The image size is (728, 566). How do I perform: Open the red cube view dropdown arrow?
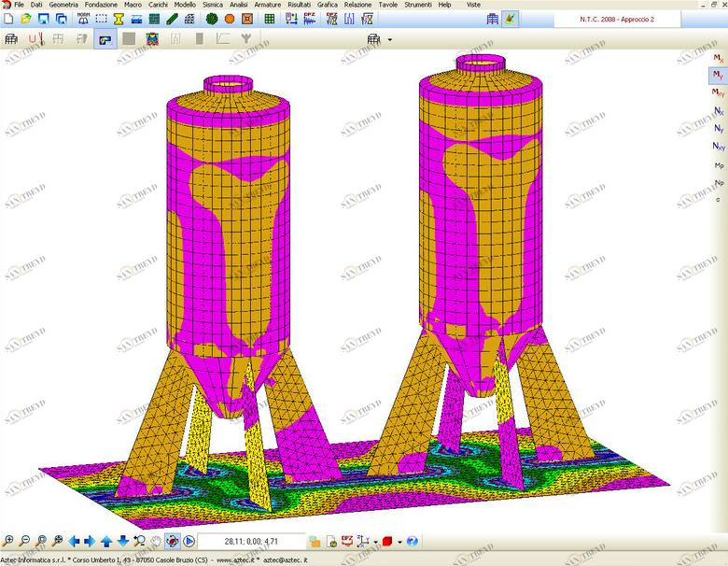click(x=399, y=541)
